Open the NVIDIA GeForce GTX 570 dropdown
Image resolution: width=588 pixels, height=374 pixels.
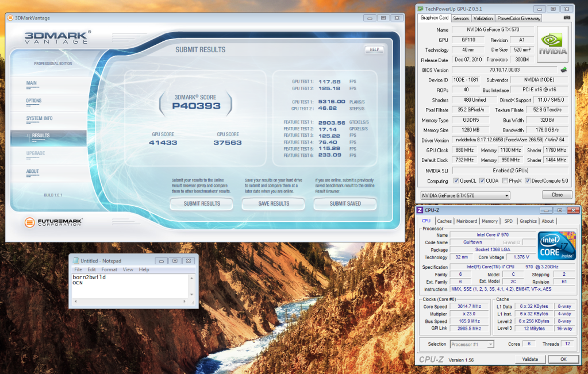tap(466, 195)
